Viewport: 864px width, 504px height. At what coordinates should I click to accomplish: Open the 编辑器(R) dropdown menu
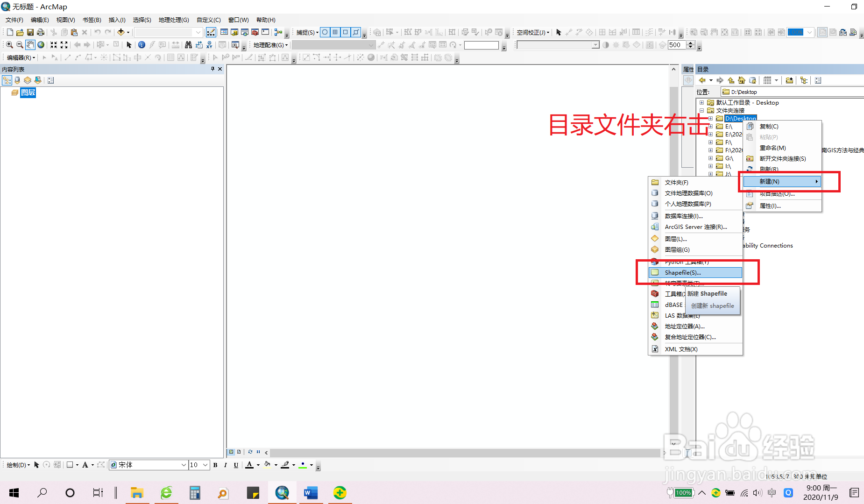pyautogui.click(x=20, y=57)
